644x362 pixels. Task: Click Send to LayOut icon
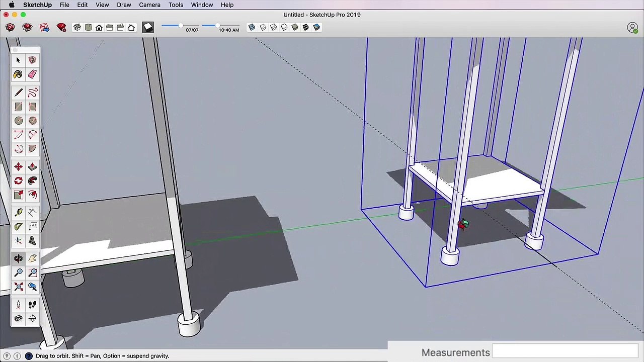44,28
